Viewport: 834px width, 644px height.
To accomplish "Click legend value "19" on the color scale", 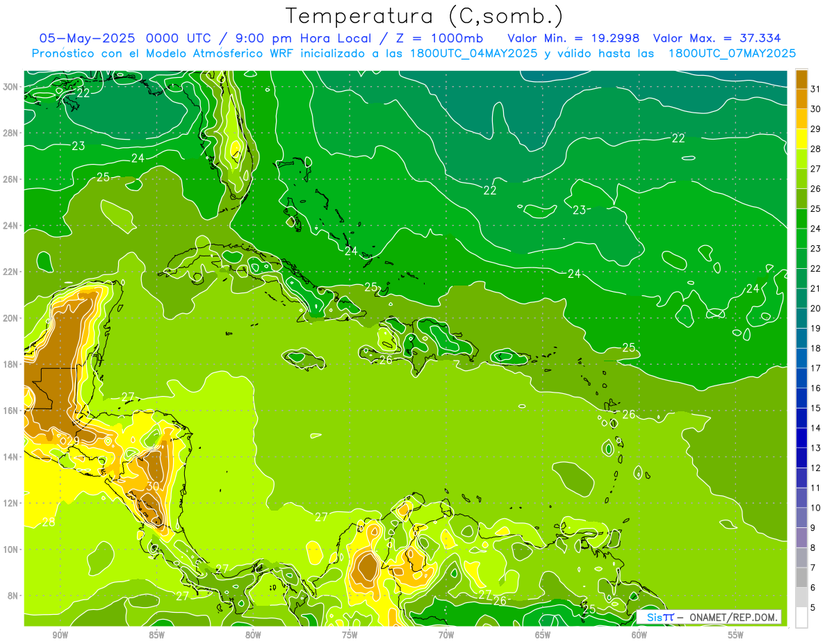I will tap(816, 329).
